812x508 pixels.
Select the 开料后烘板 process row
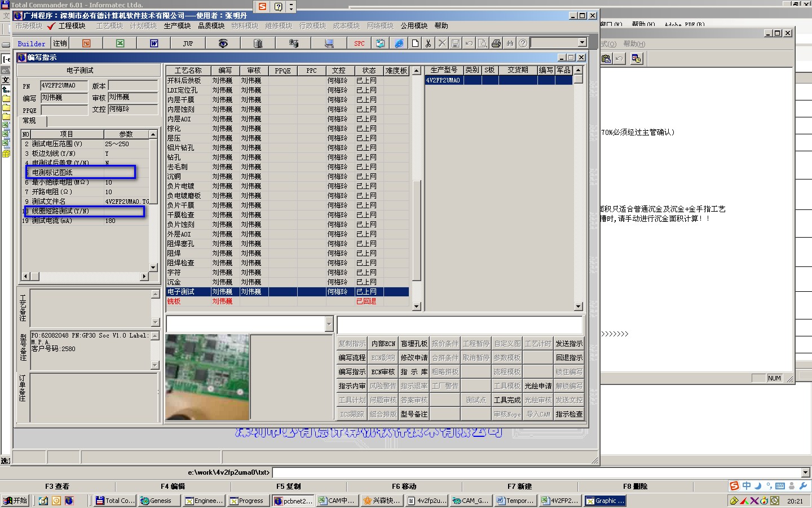point(288,81)
